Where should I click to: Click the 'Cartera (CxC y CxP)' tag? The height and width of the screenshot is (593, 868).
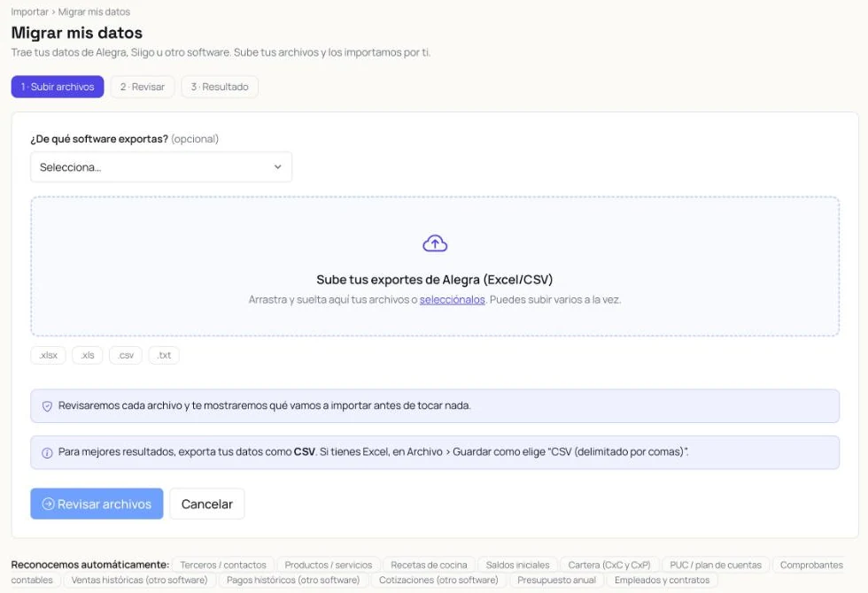pos(609,565)
